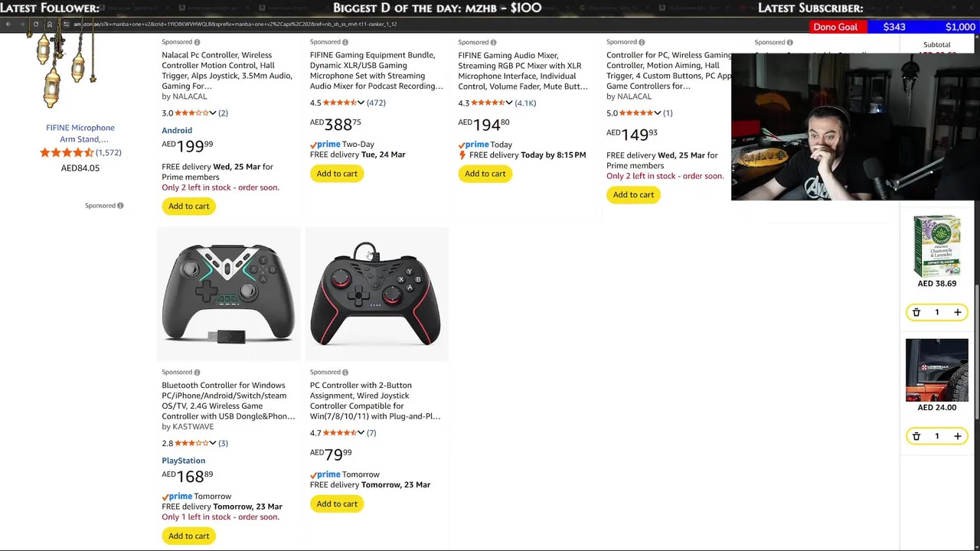Image resolution: width=980 pixels, height=551 pixels.
Task: Remove the AED 24.00 Umbrella sticker from cart
Action: click(916, 436)
